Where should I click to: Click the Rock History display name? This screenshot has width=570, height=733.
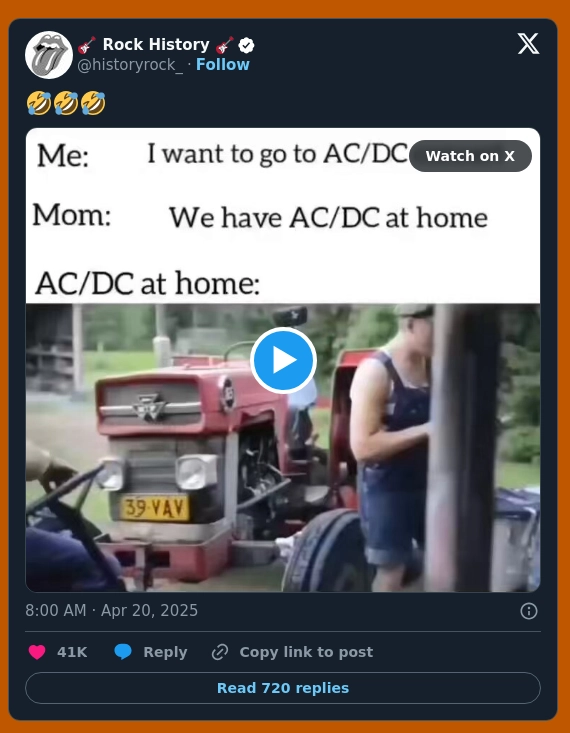point(156,44)
